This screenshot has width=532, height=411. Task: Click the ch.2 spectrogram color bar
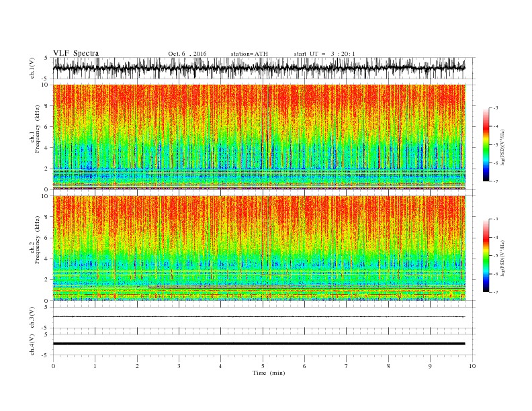point(486,256)
